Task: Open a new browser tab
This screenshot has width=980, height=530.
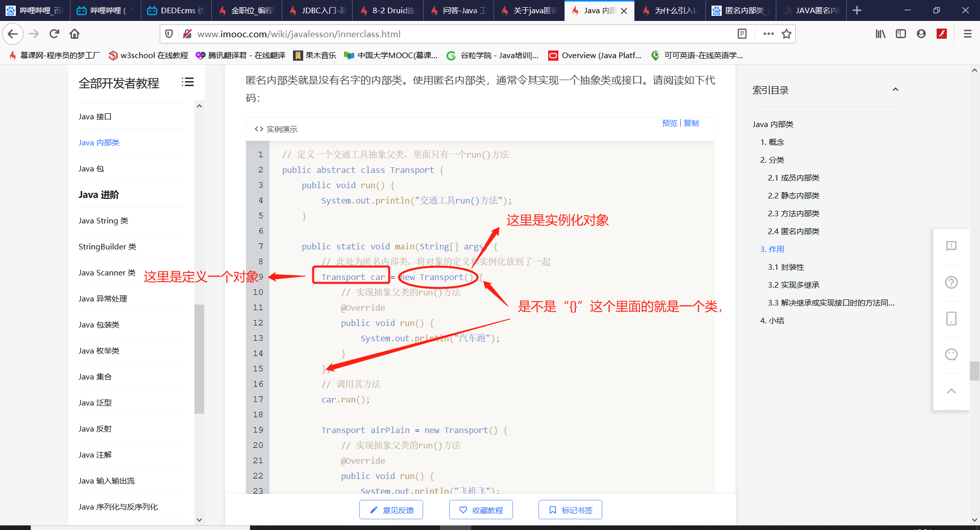Action: 857,10
